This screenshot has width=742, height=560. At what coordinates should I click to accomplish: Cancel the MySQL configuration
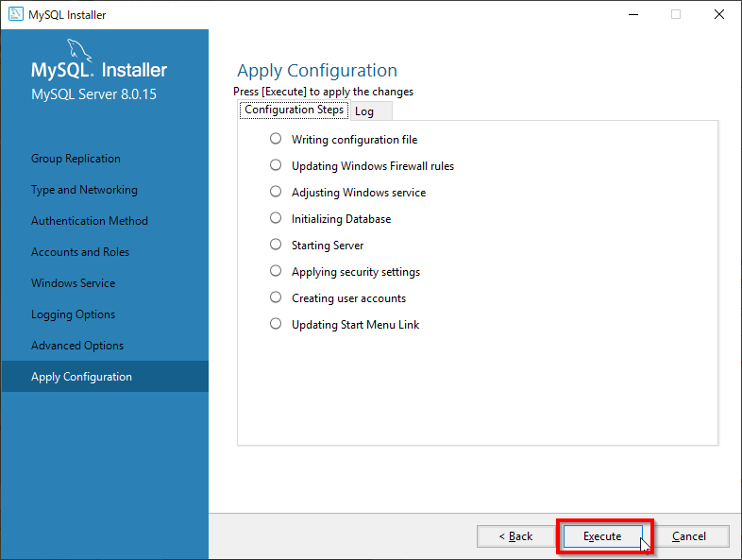(x=689, y=536)
